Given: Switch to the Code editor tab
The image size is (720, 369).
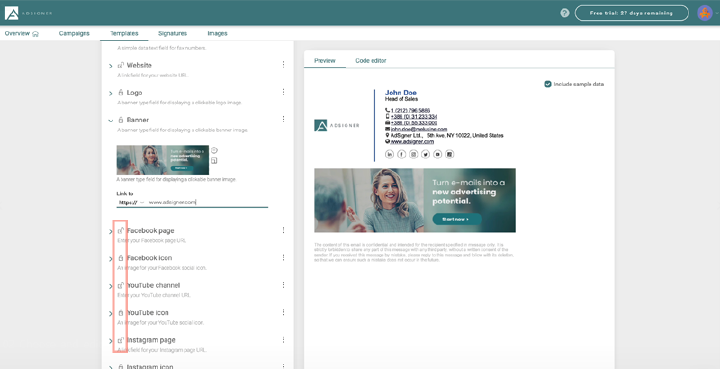Looking at the screenshot, I should point(371,61).
